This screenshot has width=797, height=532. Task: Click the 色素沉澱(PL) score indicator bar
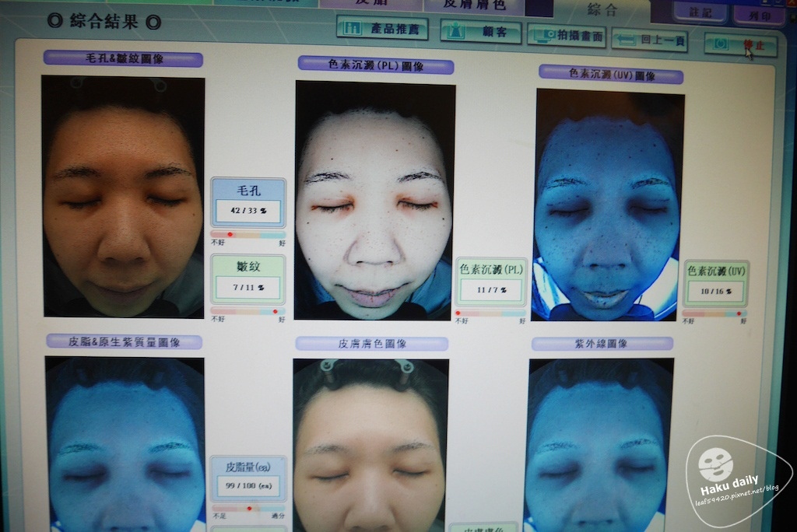490,313
